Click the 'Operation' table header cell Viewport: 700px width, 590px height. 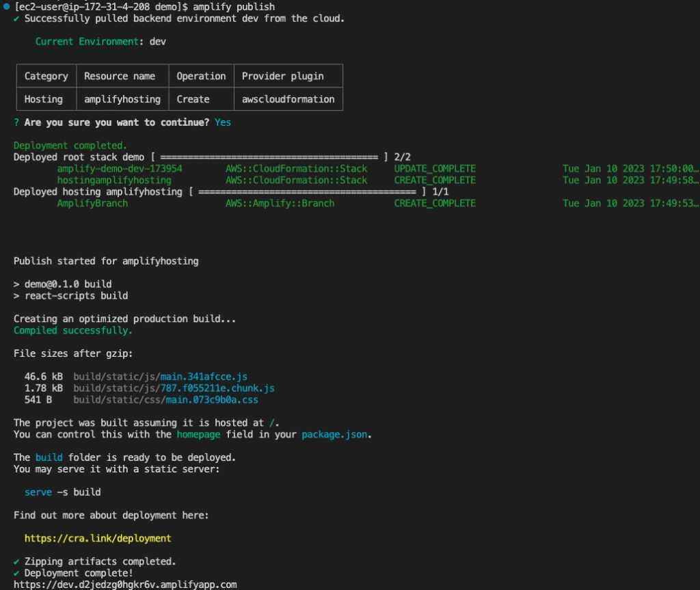pos(202,76)
